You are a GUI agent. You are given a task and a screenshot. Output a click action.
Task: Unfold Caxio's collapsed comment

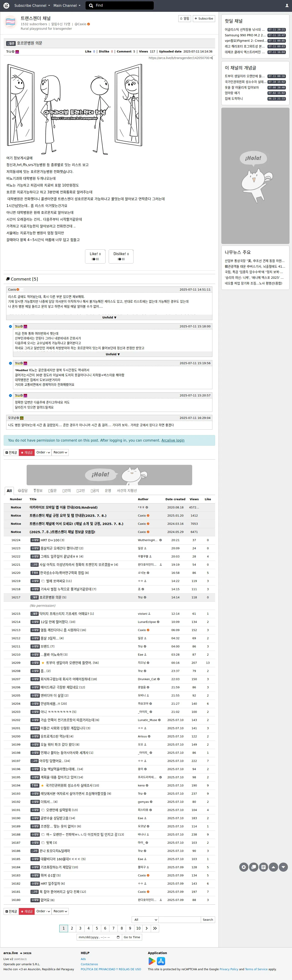tap(109, 317)
